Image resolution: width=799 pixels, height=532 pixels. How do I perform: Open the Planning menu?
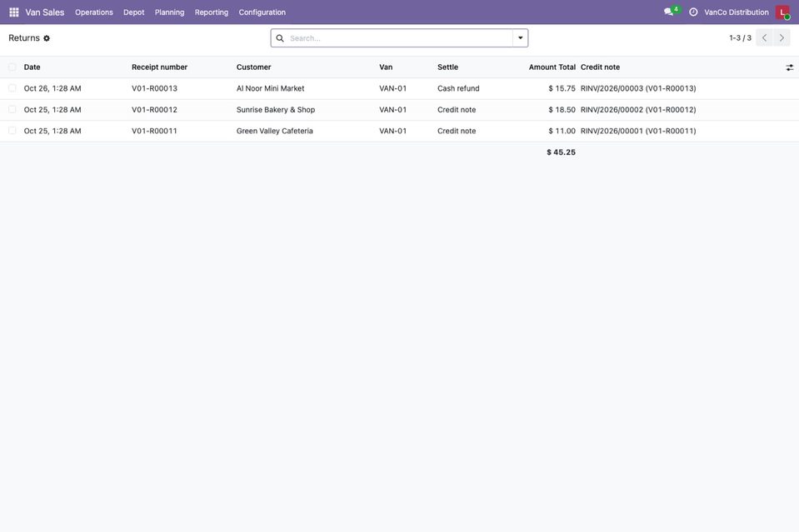click(169, 12)
